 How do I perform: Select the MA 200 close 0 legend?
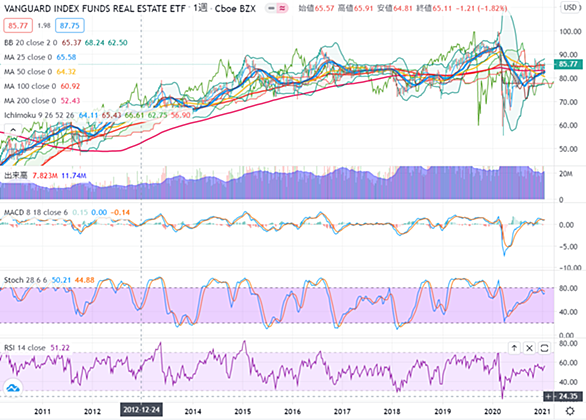tap(30, 101)
